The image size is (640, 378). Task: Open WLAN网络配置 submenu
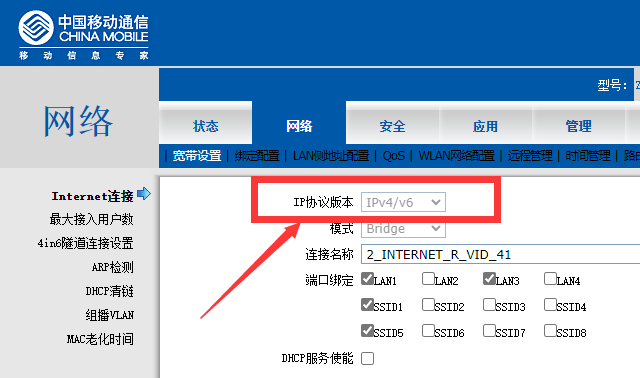click(456, 156)
